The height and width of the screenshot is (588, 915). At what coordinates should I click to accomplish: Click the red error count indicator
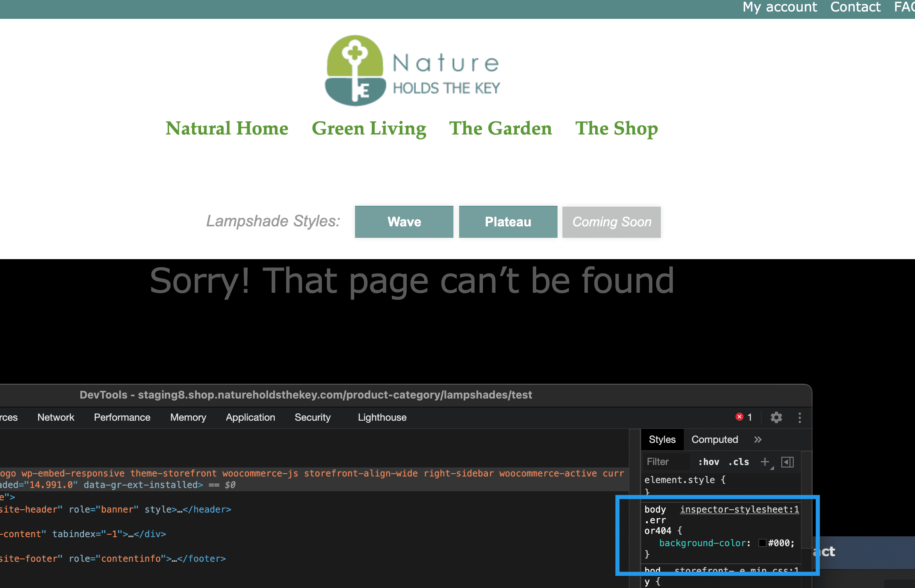tap(744, 417)
